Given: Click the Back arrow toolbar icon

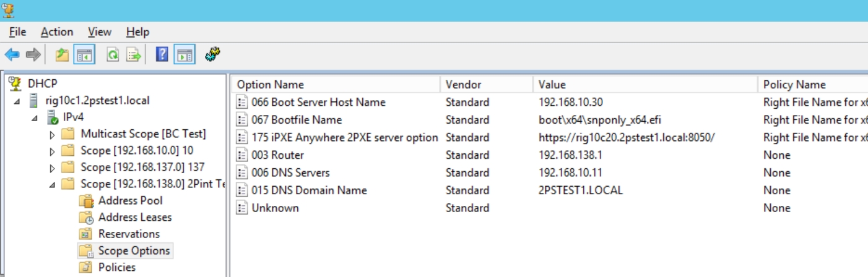Looking at the screenshot, I should coord(12,55).
